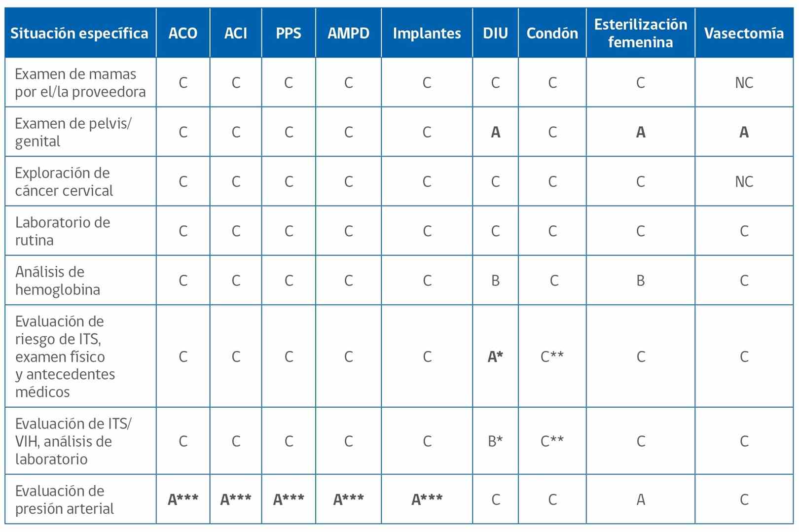Select B under Esterilización femenina in hemoglobina row
Viewport: 799px width, 532px height.
[x=640, y=281]
